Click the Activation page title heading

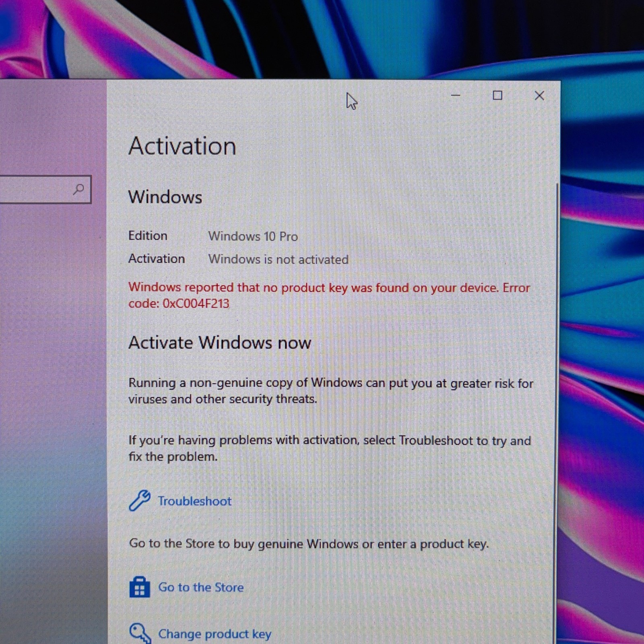[182, 146]
